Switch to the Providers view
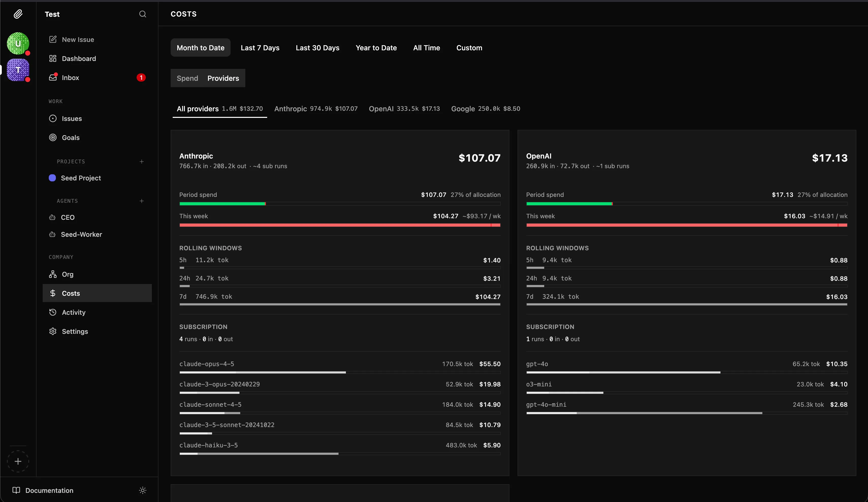The height and width of the screenshot is (502, 868). (x=223, y=78)
